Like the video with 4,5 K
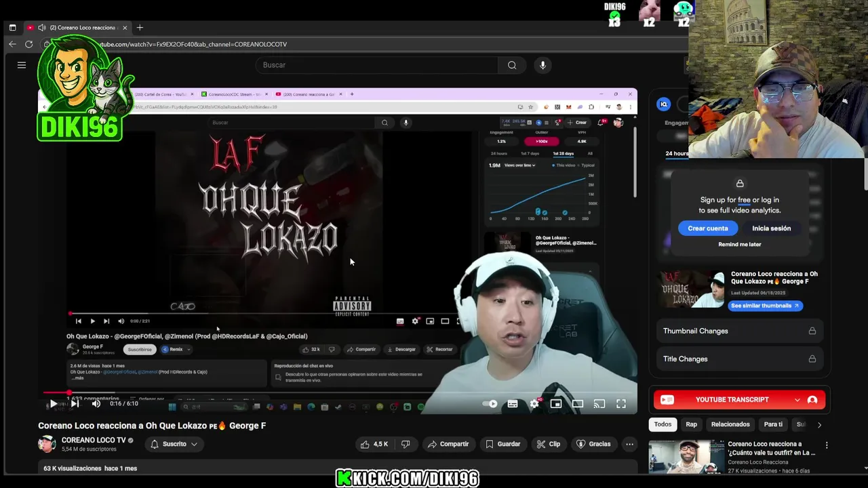Screen dimensions: 868x488 (374, 444)
